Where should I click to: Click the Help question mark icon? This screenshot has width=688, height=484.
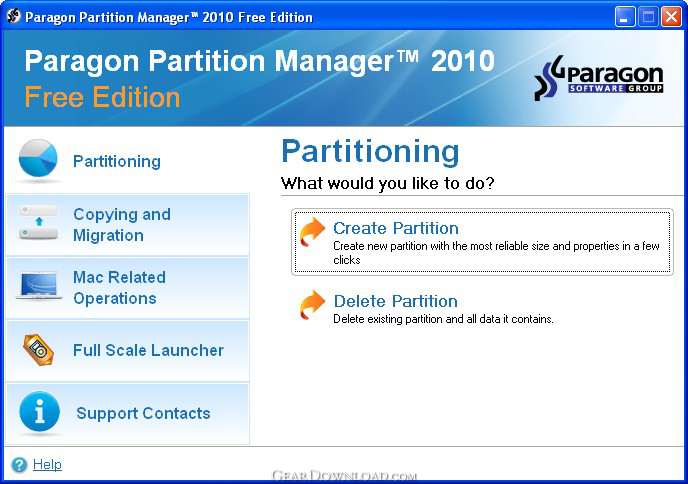pyautogui.click(x=19, y=465)
